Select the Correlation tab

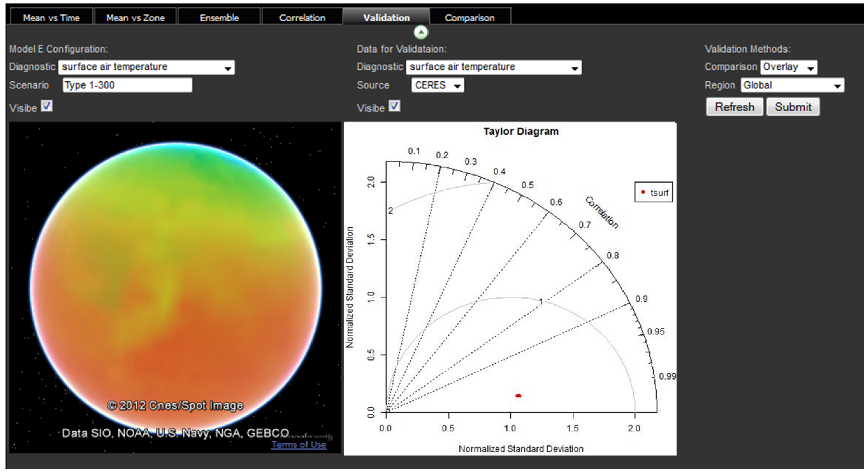302,18
